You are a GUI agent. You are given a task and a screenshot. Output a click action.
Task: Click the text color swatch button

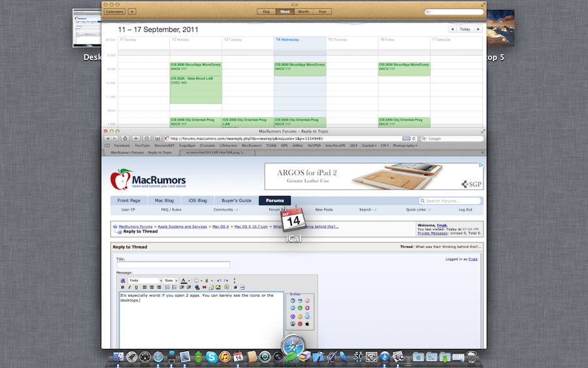coord(184,280)
